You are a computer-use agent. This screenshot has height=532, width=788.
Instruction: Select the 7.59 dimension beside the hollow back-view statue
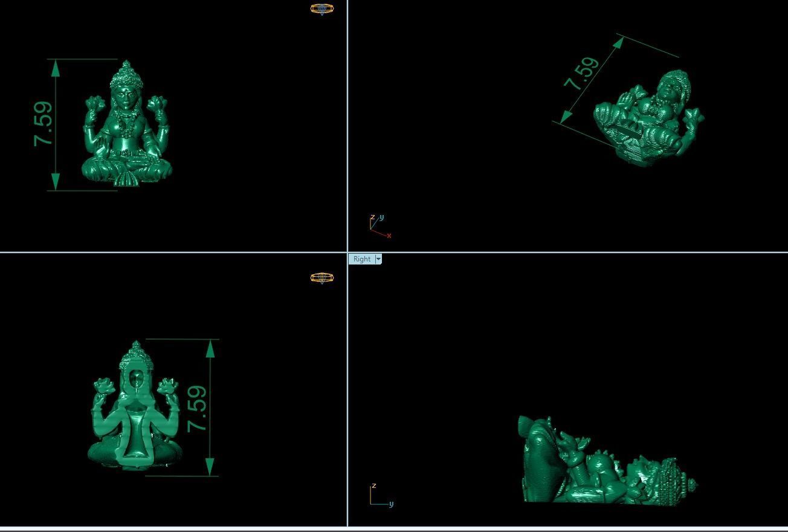[x=197, y=409]
